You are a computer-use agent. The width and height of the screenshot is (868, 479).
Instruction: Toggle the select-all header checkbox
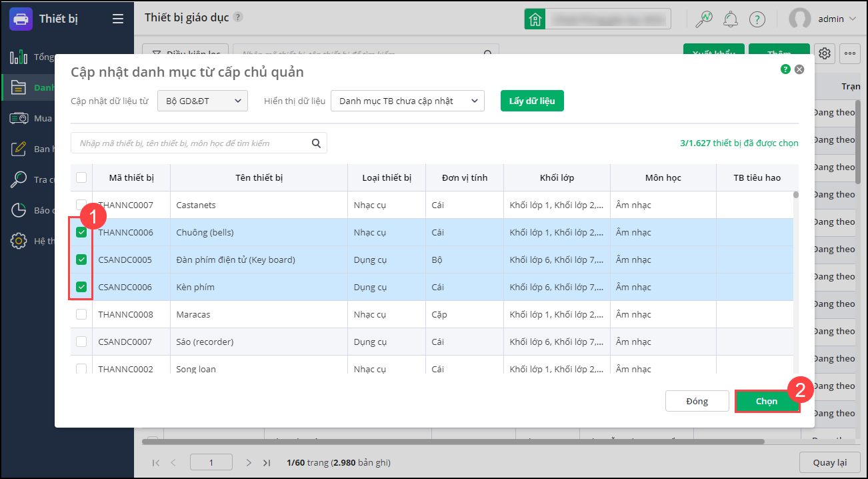coord(81,177)
